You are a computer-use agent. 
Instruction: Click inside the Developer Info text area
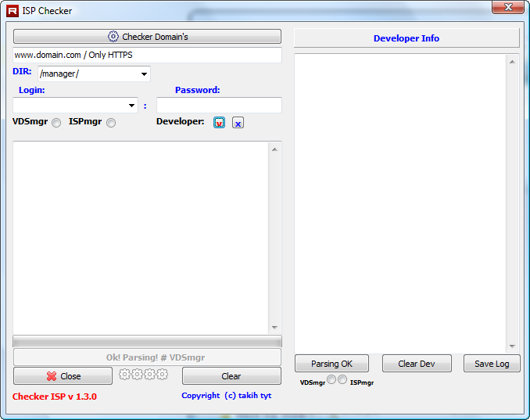tap(400, 203)
